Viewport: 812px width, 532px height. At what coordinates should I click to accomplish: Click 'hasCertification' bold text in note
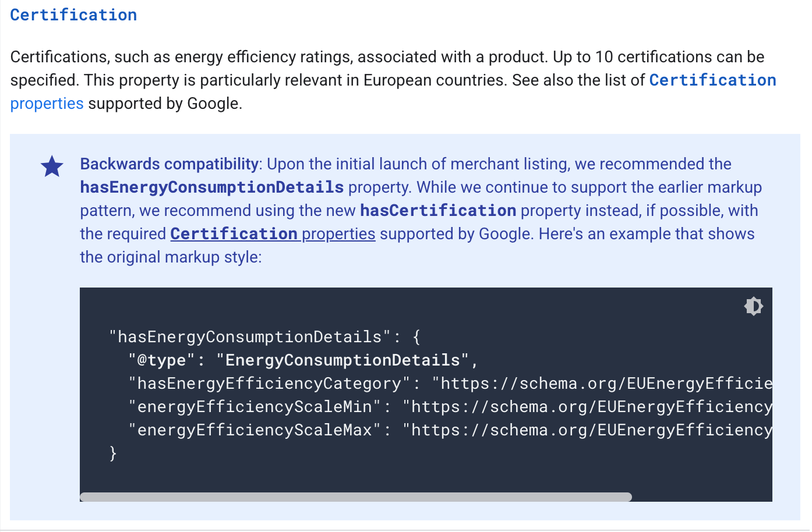point(438,211)
